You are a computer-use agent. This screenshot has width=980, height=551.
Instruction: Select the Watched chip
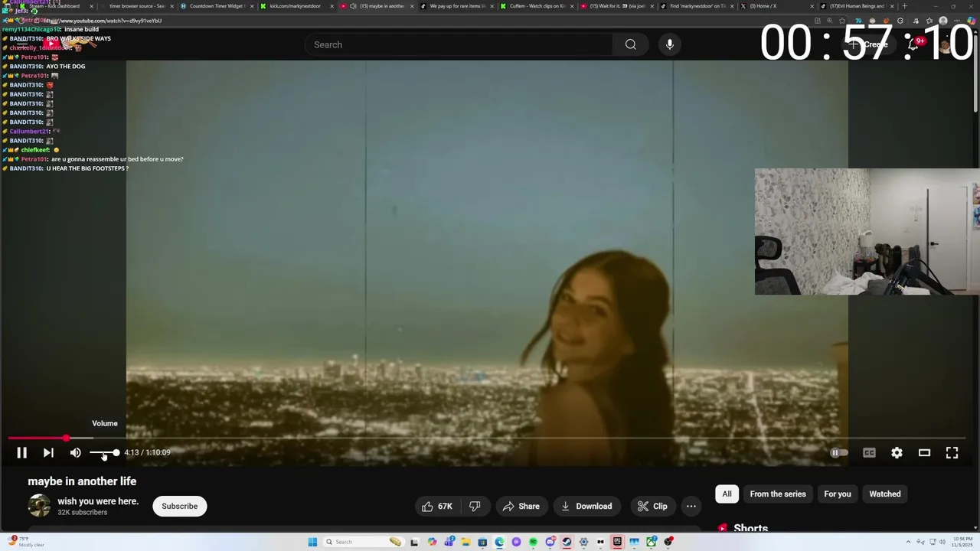coord(885,494)
